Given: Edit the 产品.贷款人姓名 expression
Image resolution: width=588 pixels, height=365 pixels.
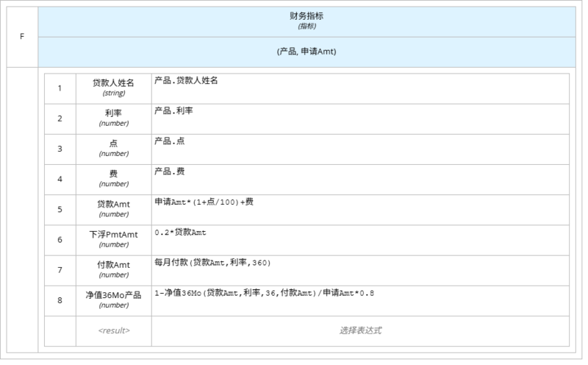Looking at the screenshot, I should (x=359, y=88).
